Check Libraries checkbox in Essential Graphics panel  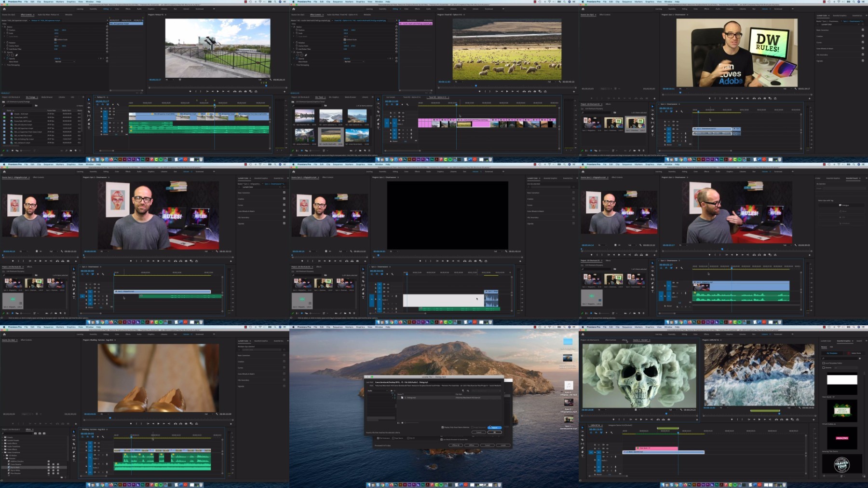(823, 368)
